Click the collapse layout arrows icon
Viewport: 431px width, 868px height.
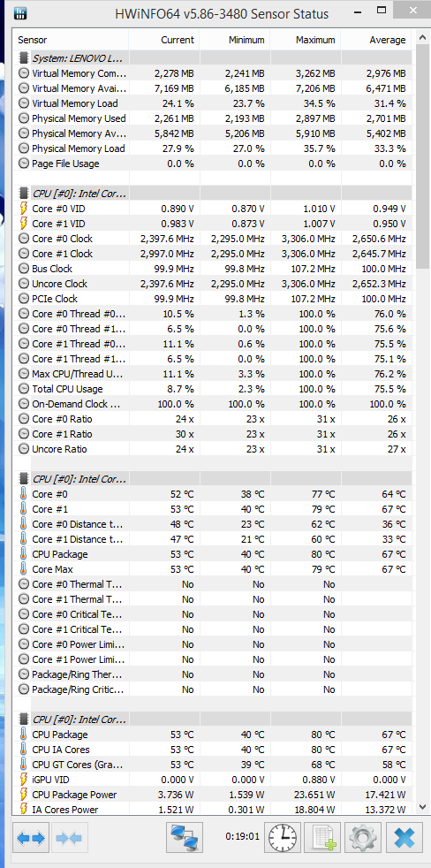[69, 838]
